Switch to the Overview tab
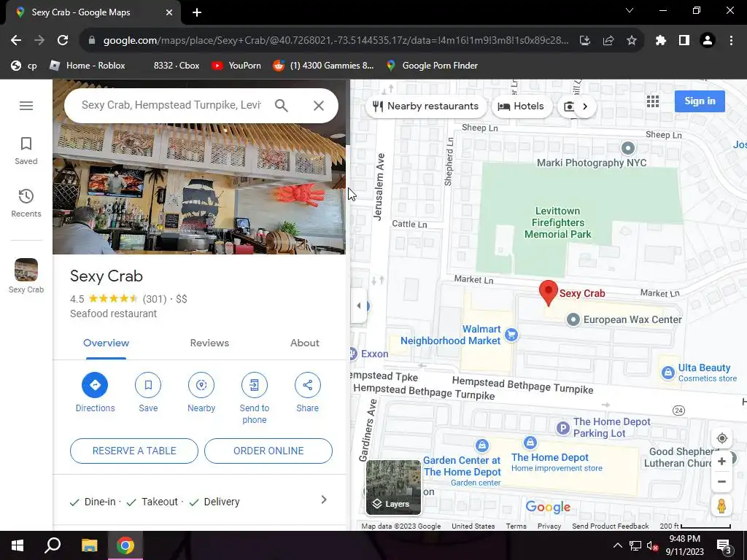The width and height of the screenshot is (747, 560). [107, 343]
